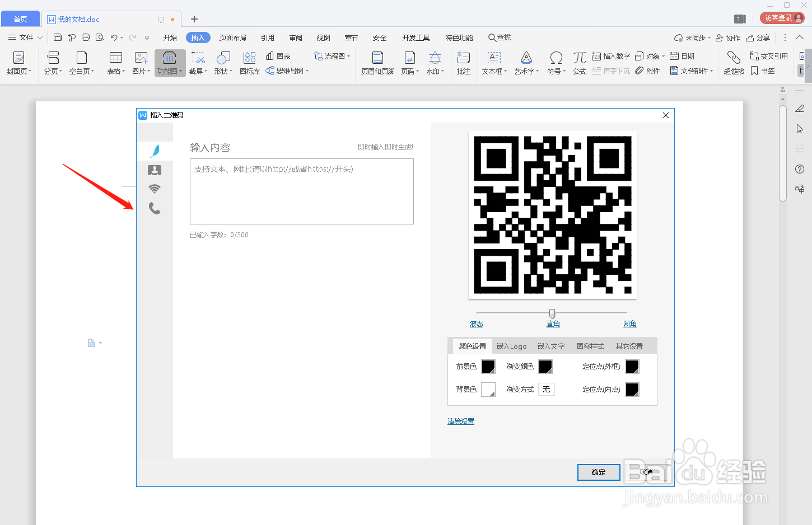Pick the outer locator (定位点外框) color swatch
The width and height of the screenshot is (812, 525).
coord(632,367)
